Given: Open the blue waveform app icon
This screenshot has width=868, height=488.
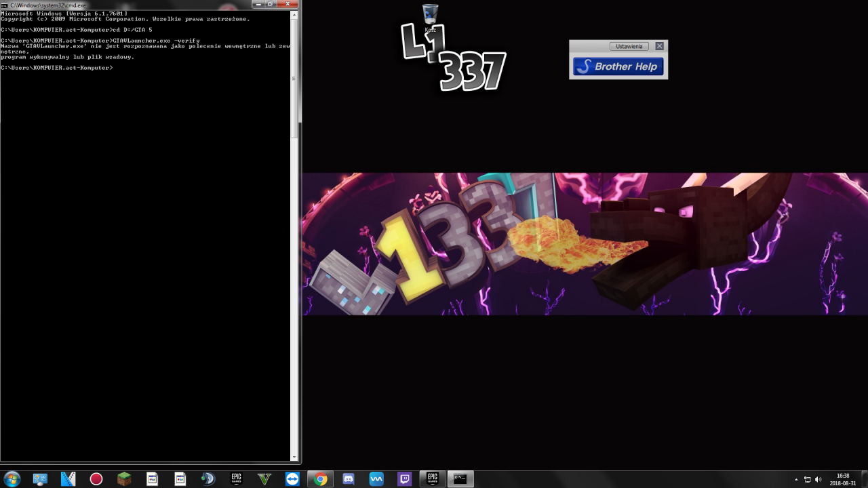Looking at the screenshot, I should 376,479.
